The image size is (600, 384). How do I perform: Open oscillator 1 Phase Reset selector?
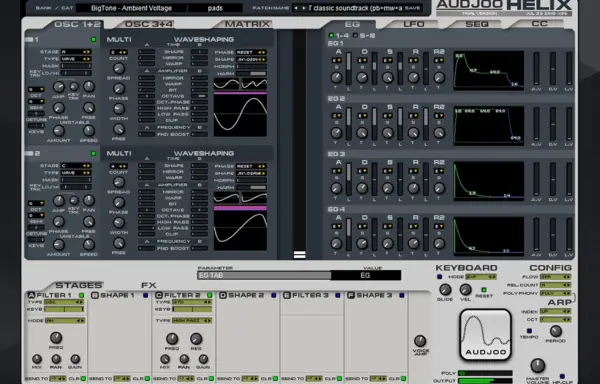251,52
